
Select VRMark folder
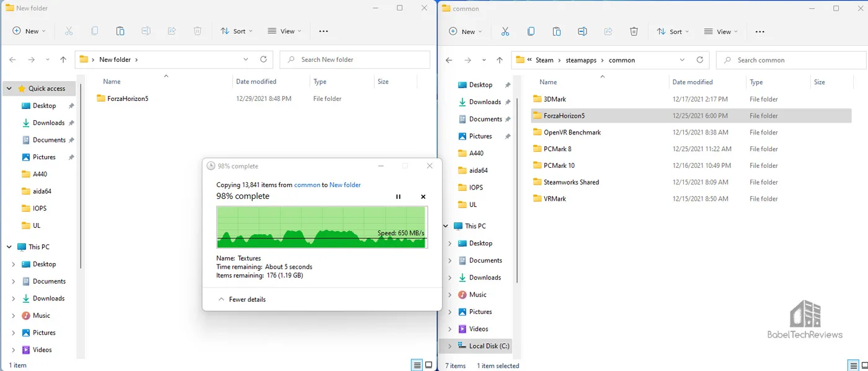tap(555, 199)
